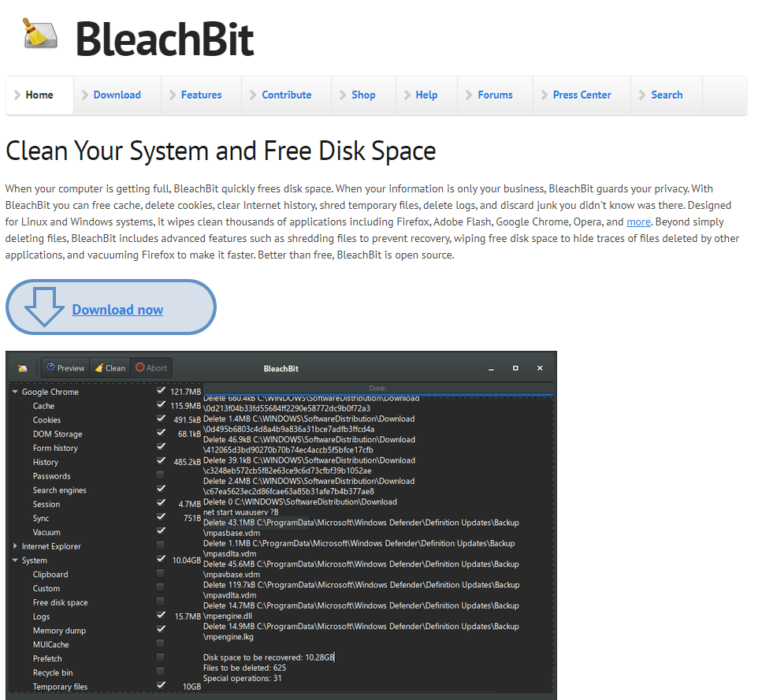Click the Done progress bar
The image size is (773, 700).
point(377,389)
